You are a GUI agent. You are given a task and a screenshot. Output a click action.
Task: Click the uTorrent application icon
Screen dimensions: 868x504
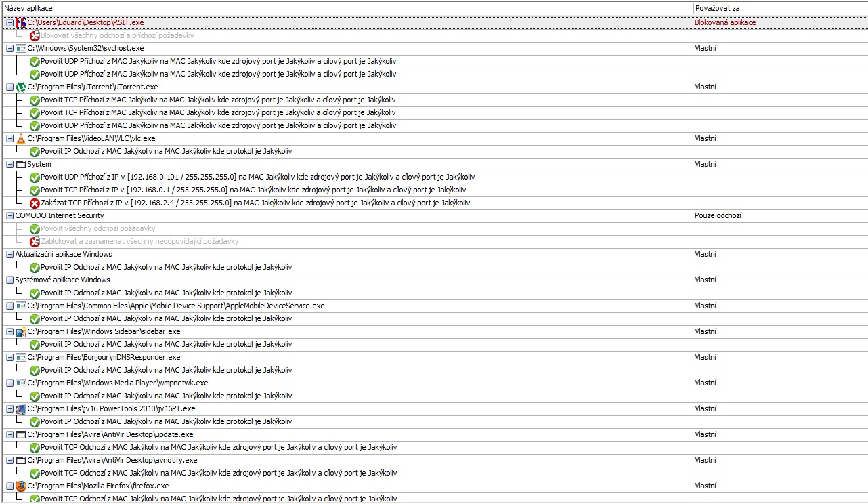(21, 87)
